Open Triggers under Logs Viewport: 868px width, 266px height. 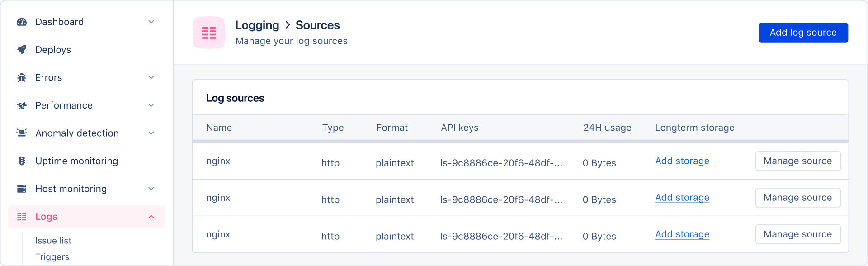(x=52, y=257)
